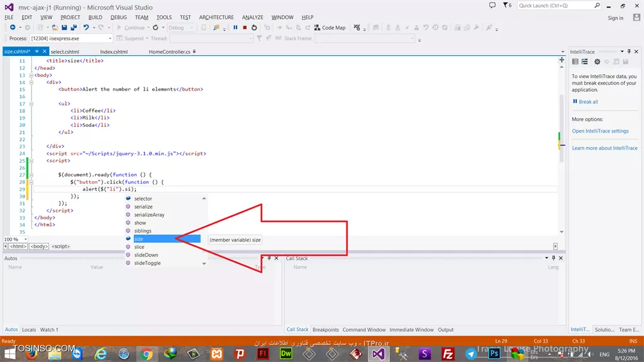Open the Thread combo box
Image resolution: width=644 pixels, height=362 pixels.
pos(211,38)
